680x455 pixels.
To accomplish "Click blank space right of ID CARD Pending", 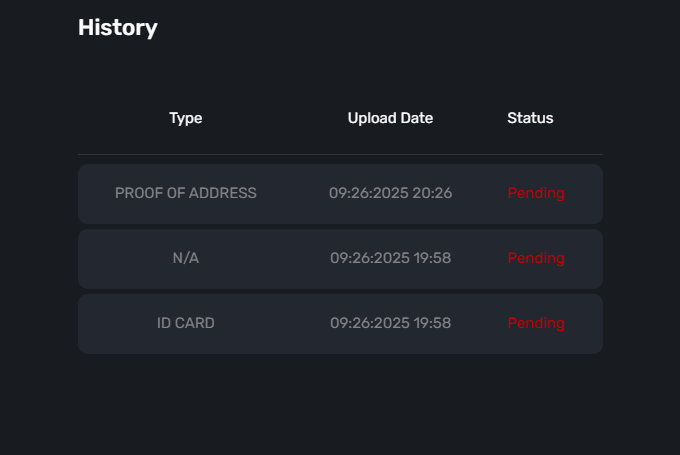I will point(586,323).
